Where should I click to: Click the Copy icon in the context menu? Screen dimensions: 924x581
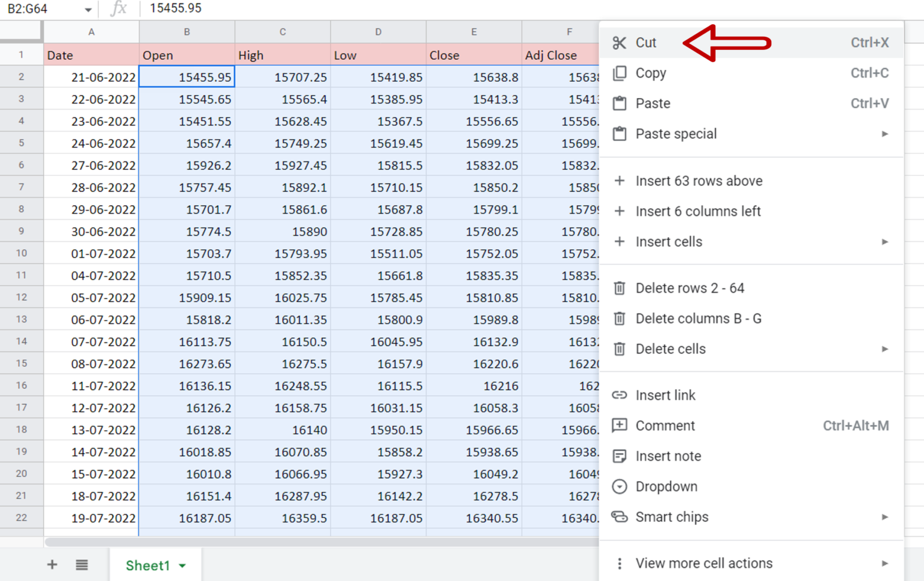point(620,73)
